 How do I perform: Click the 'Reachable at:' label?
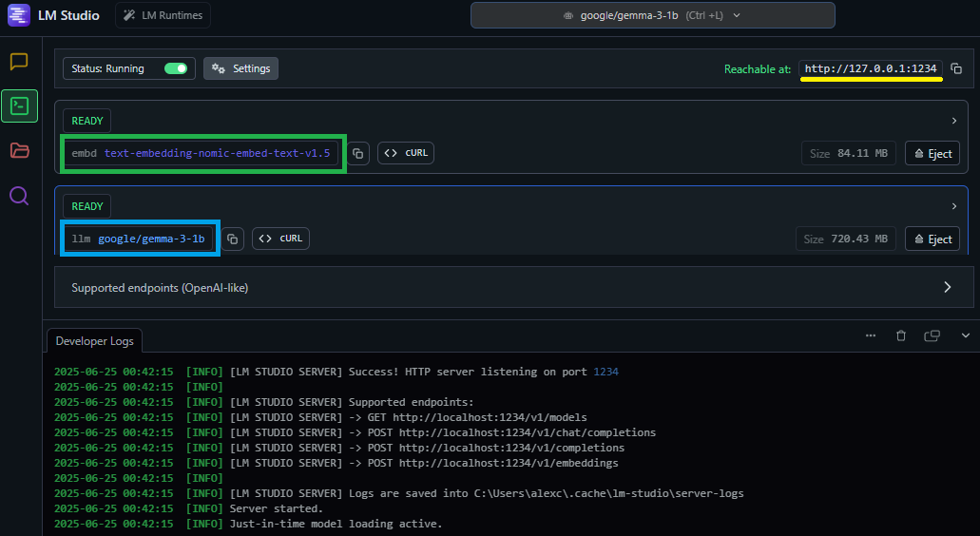(x=758, y=69)
